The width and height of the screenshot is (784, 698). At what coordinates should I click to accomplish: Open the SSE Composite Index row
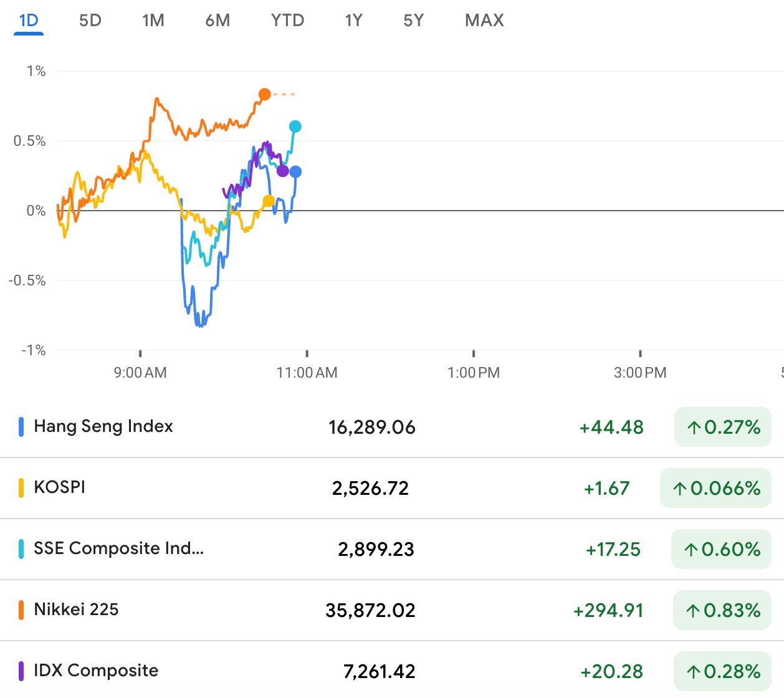(x=392, y=549)
